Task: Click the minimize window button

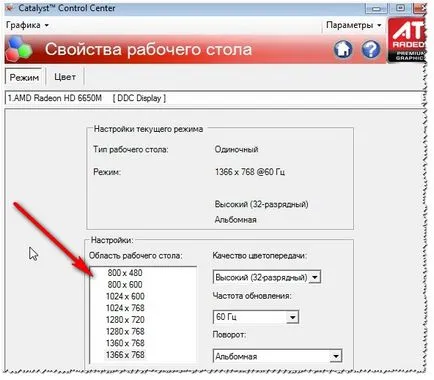Action: pyautogui.click(x=377, y=8)
